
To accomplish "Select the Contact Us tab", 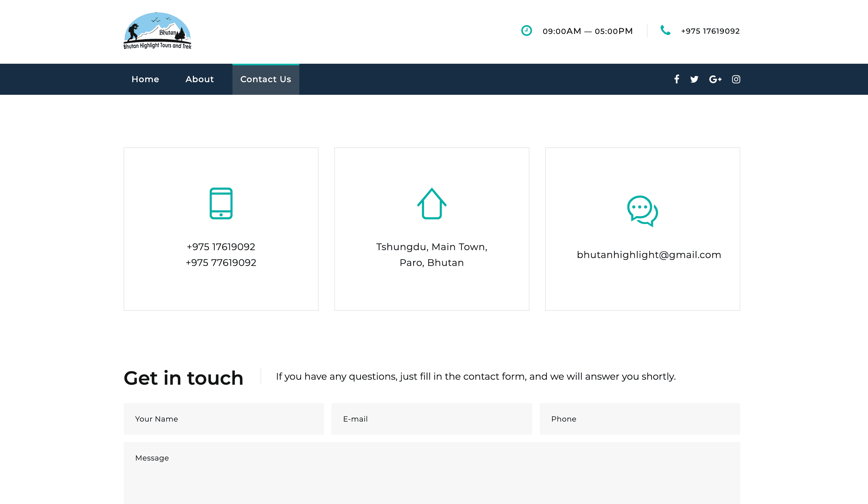I will tap(266, 79).
